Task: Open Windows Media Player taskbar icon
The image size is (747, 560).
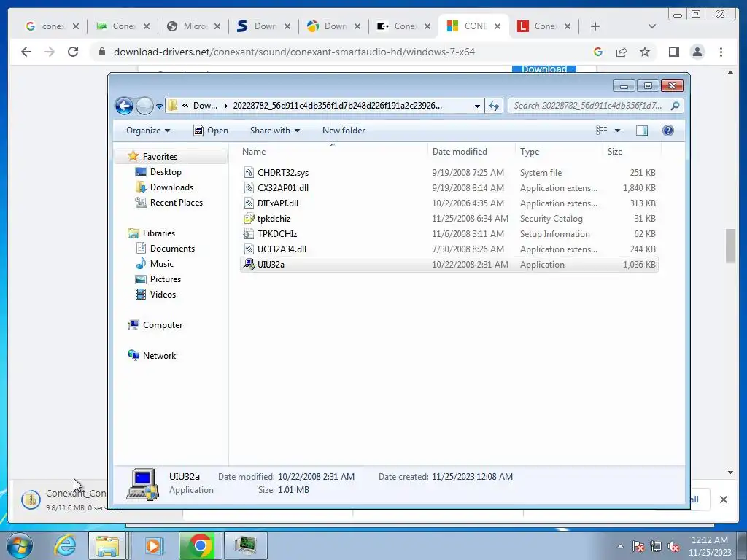Action: (153, 545)
